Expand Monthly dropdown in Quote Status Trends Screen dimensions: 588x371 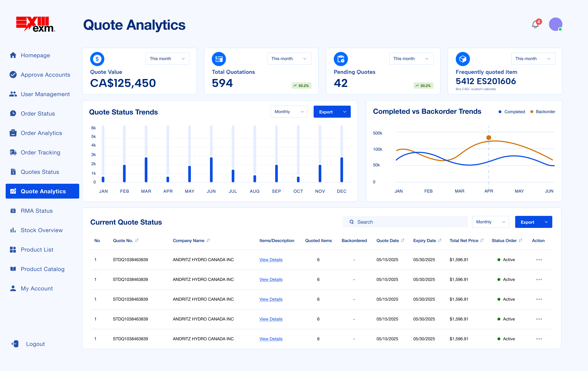[289, 112]
